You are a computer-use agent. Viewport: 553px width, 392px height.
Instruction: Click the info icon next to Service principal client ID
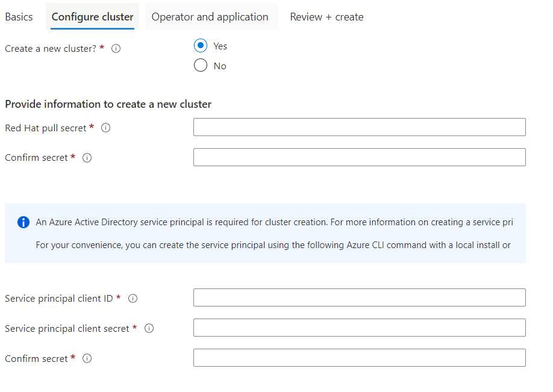(133, 297)
